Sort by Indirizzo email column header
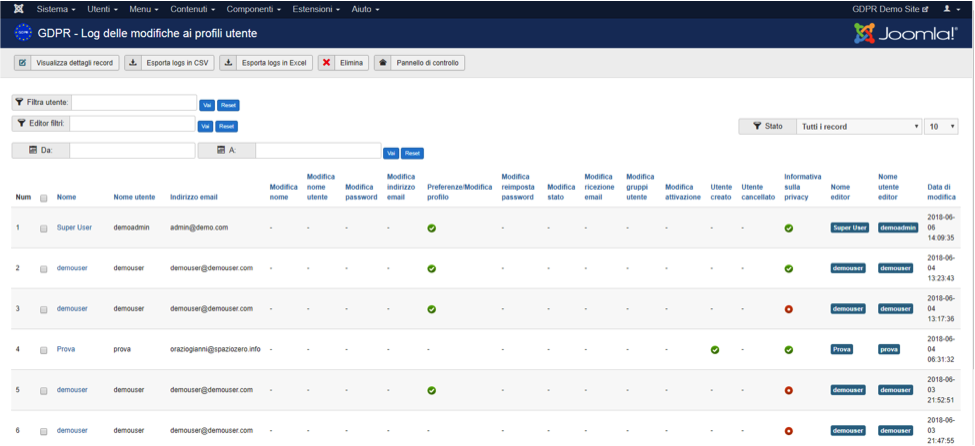975x446 pixels. coord(194,197)
